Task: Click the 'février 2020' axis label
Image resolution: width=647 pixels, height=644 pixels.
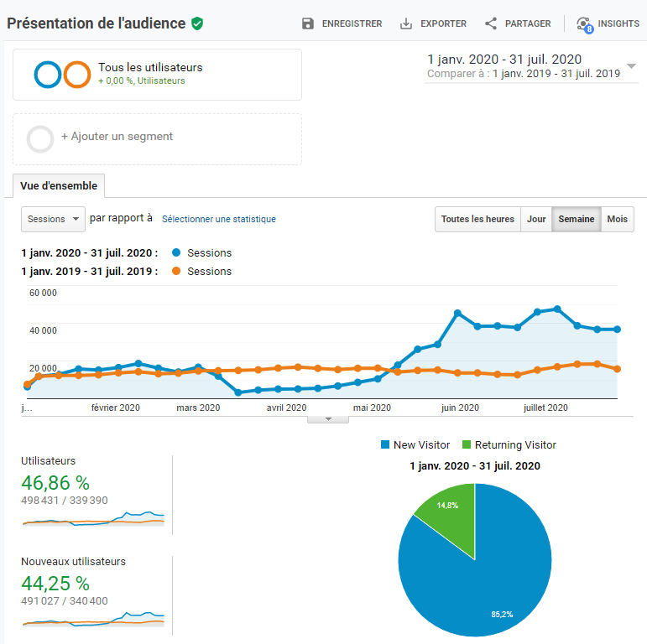Action: pos(116,408)
